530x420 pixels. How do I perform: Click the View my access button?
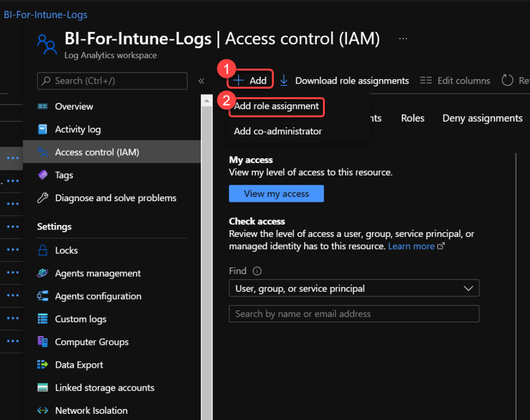click(276, 194)
